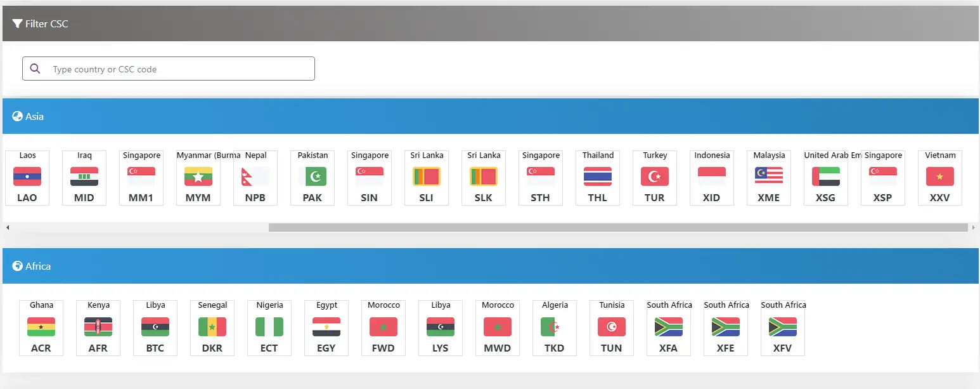Choose the South Africa XFE card
This screenshot has width=980, height=389.
point(726,328)
